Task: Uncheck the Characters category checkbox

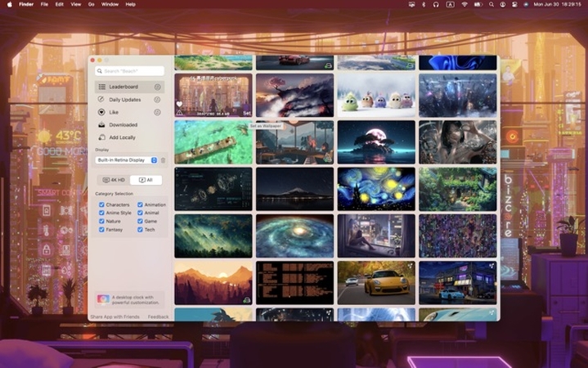Action: point(101,205)
